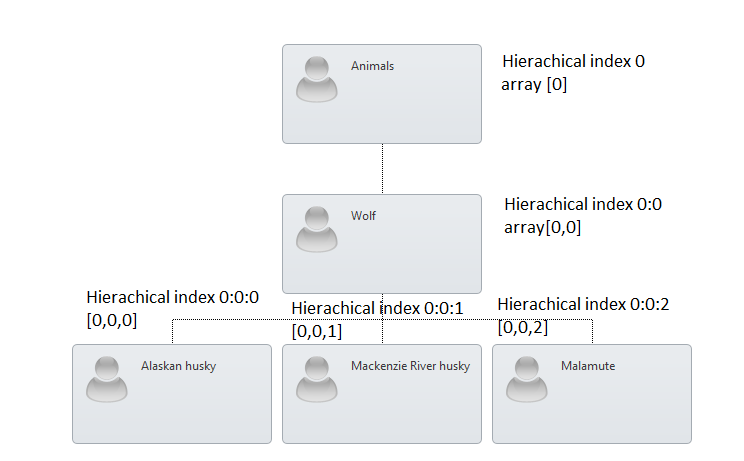Click the "Hierachical index 0:0:1" annotation
744x461 pixels.
pyautogui.click(x=377, y=309)
